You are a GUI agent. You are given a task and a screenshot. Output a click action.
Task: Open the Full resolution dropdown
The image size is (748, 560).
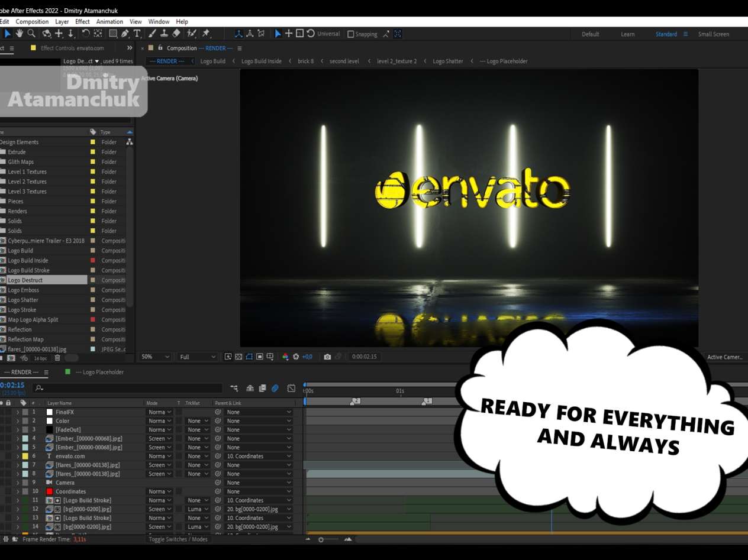point(198,357)
